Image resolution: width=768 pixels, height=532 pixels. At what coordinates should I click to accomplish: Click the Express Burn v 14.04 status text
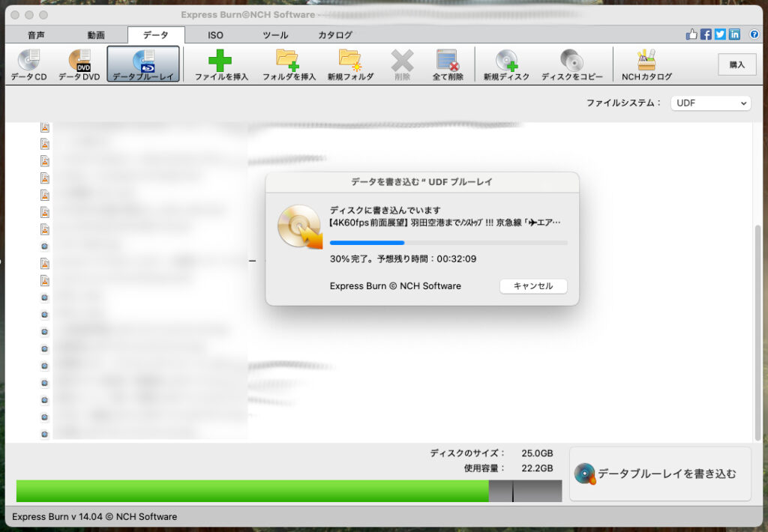coord(94,517)
